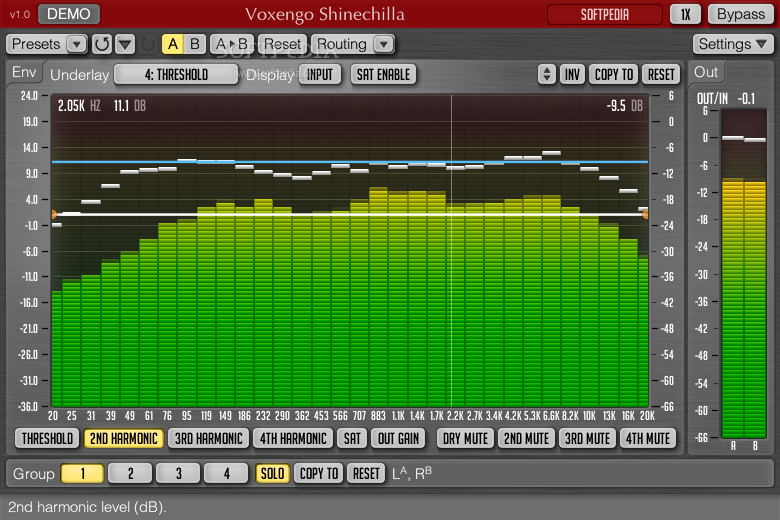Click envelope RESET button
780x520 pixels.
pyautogui.click(x=661, y=75)
